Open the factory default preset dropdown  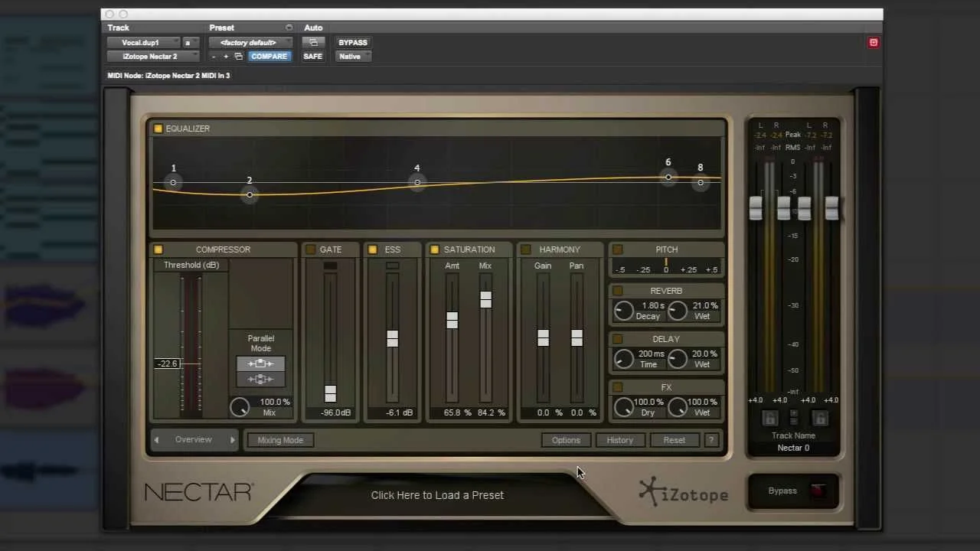249,42
